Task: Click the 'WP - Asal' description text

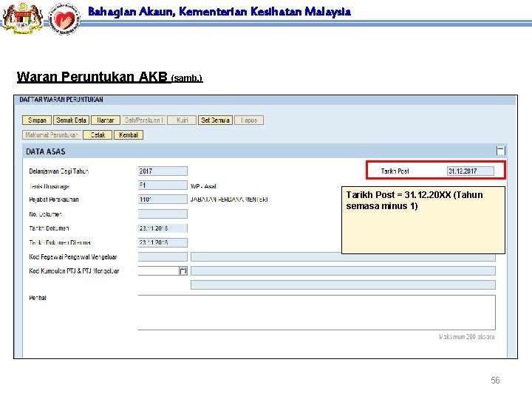Action: 203,186
